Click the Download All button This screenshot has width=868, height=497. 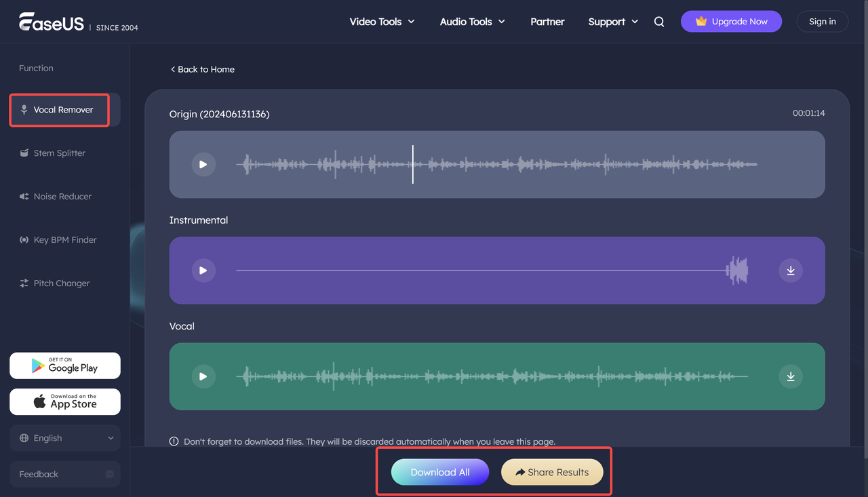coord(439,471)
